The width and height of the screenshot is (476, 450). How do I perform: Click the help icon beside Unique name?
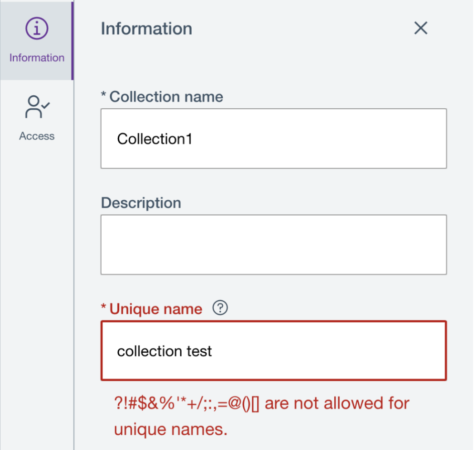[x=220, y=308]
